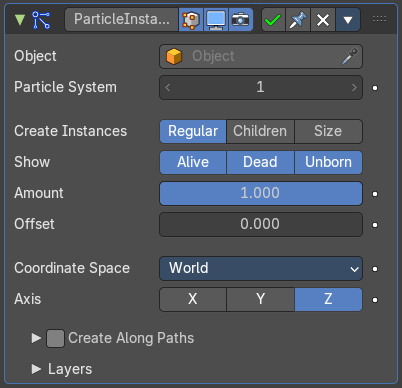
Task: Click the orange cube object icon
Action: click(174, 56)
